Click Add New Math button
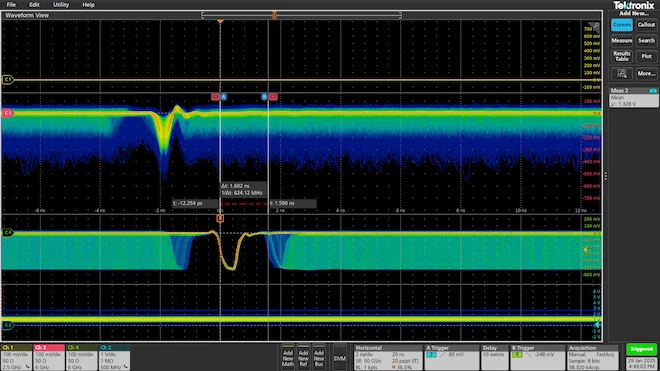This screenshot has width=660, height=371. (x=288, y=358)
